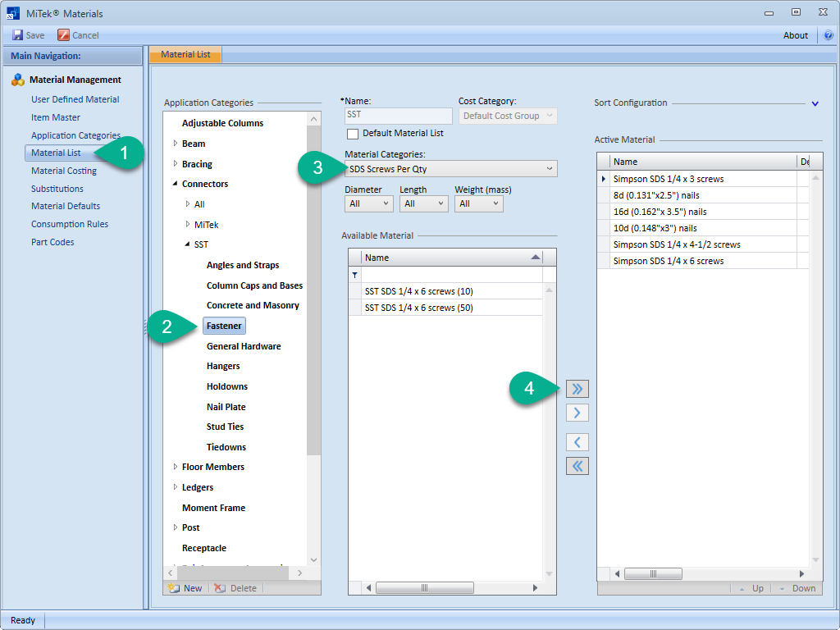Select Nail Plate category
This screenshot has height=630, width=840.
226,407
